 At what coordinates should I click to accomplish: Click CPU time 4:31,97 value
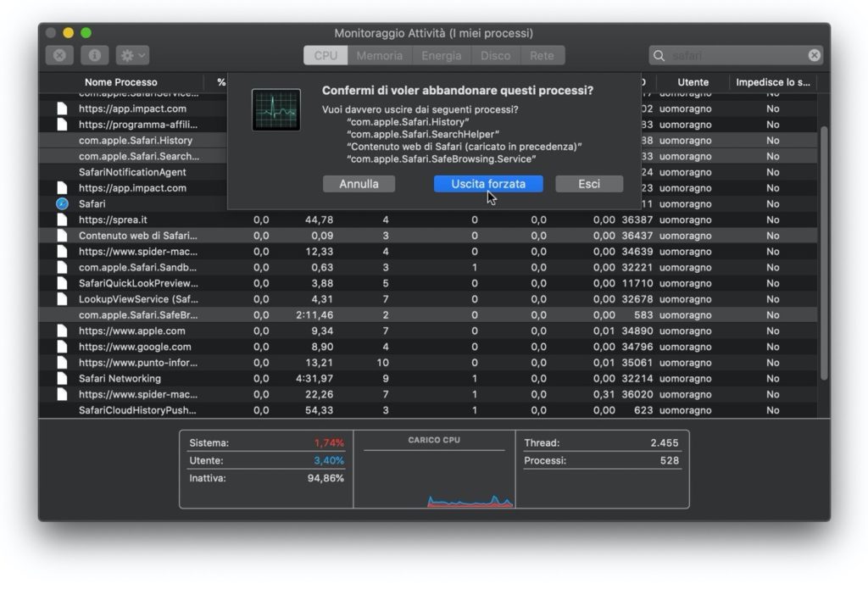(314, 379)
